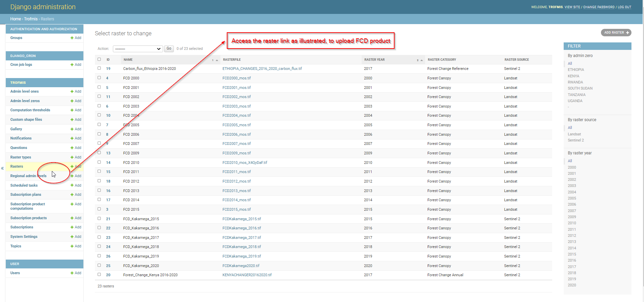Screen dimensions: 644x302
Task: Open Authentication and Authorization section header
Action: 44,29
